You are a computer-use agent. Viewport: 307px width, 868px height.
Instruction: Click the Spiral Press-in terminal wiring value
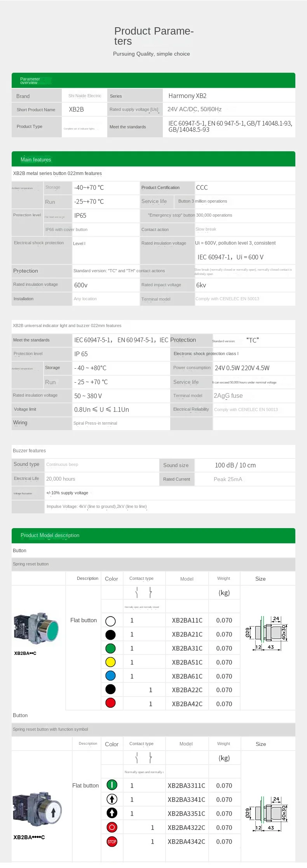pyautogui.click(x=95, y=423)
